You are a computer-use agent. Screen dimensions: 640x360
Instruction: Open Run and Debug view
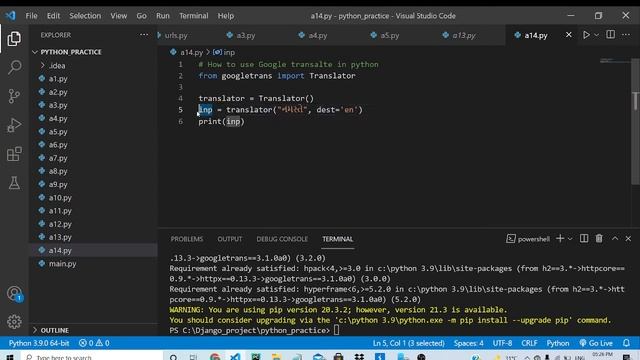[14, 125]
